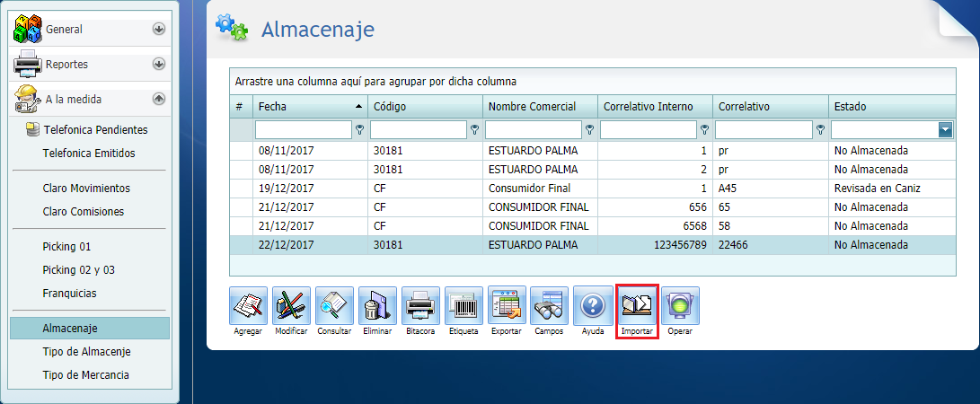The image size is (980, 404).
Task: Click the A la medida worker icon
Action: pyautogui.click(x=28, y=99)
